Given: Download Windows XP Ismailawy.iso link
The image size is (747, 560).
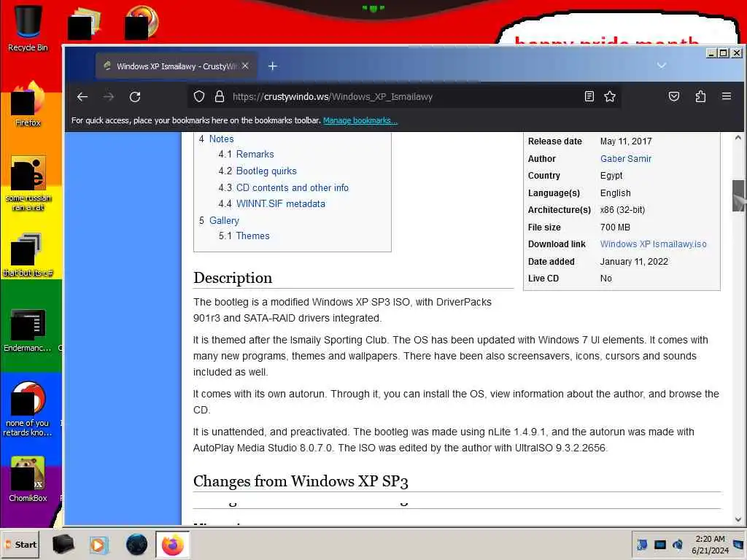Looking at the screenshot, I should click(x=653, y=244).
